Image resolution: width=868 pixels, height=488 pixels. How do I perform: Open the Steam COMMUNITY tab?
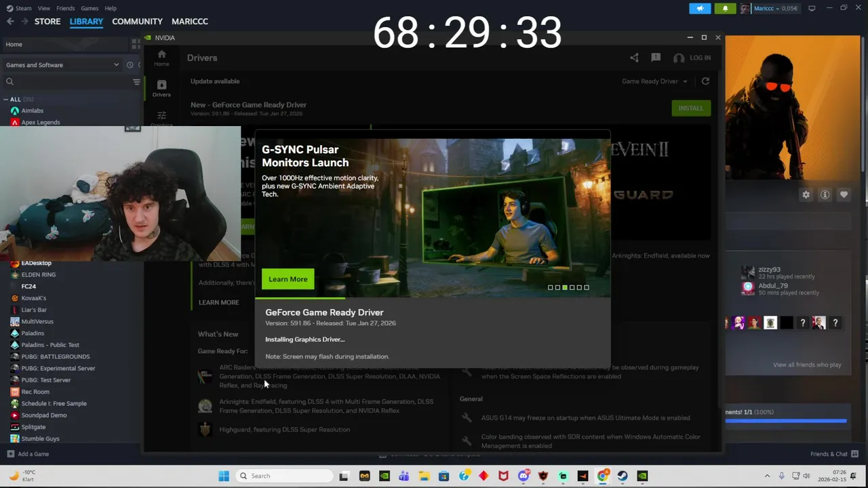coord(137,22)
